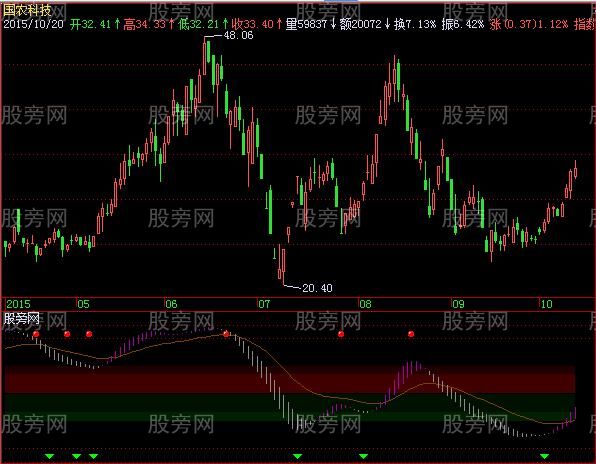Screen dimensions: 596x464
Task: Click the 48.06 peak price label
Action: coord(238,35)
